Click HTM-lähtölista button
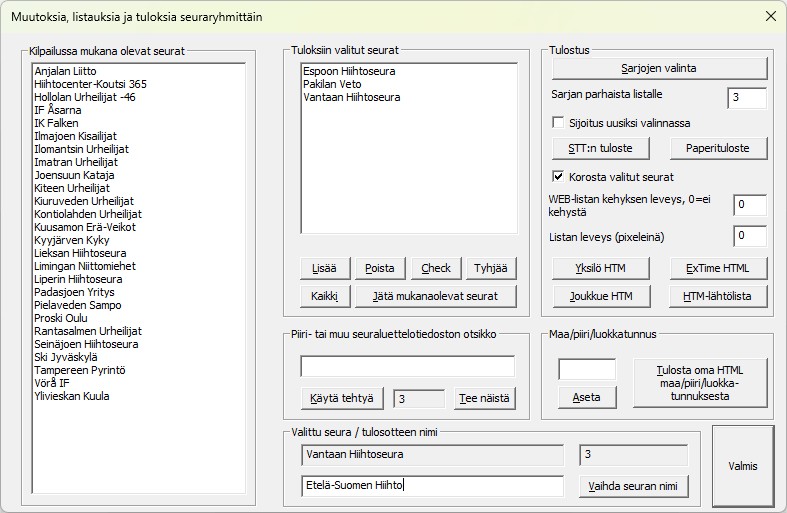The height and width of the screenshot is (513, 787). (718, 296)
